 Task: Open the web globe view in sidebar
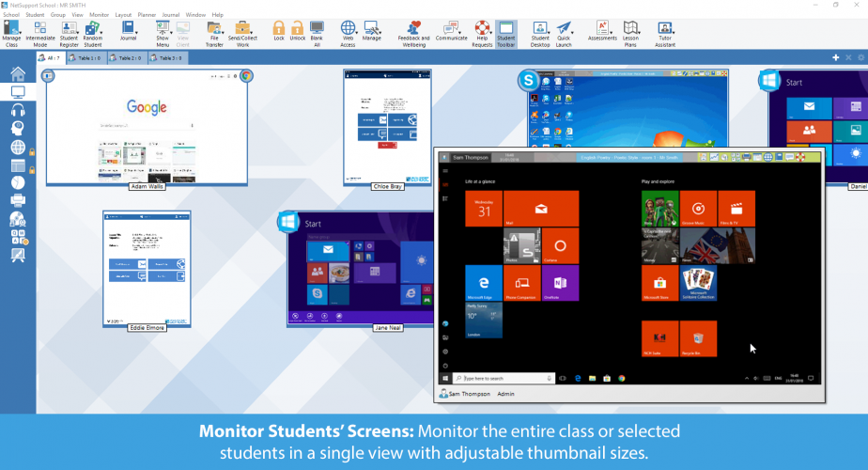(x=18, y=147)
